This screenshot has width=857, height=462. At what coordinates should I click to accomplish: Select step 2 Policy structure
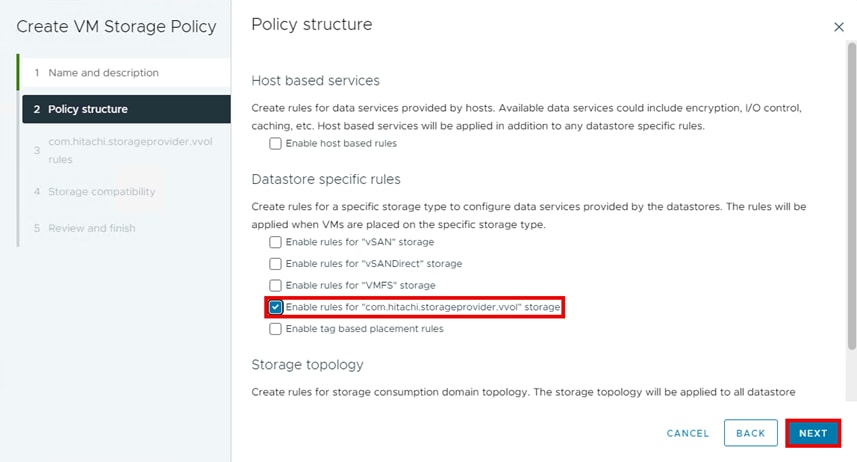[x=88, y=109]
